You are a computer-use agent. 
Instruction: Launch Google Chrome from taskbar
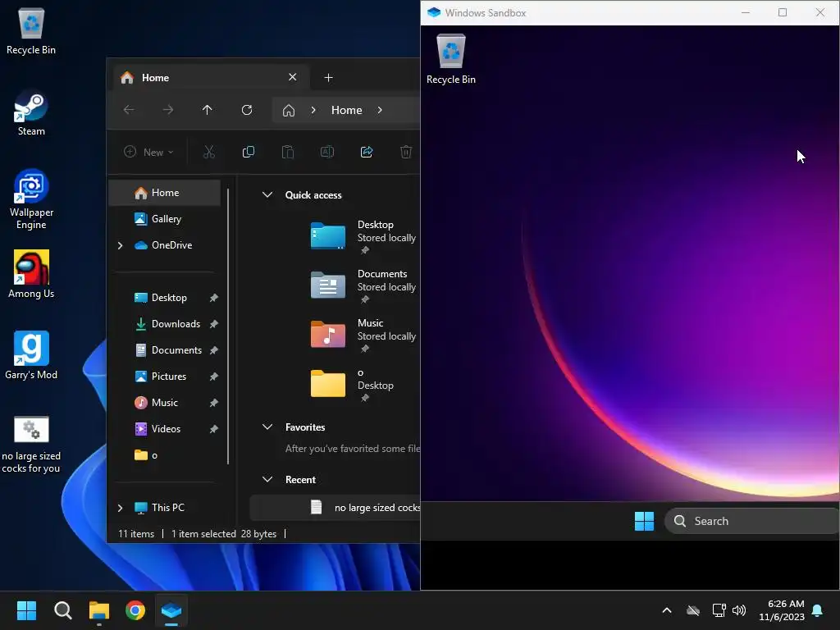135,610
